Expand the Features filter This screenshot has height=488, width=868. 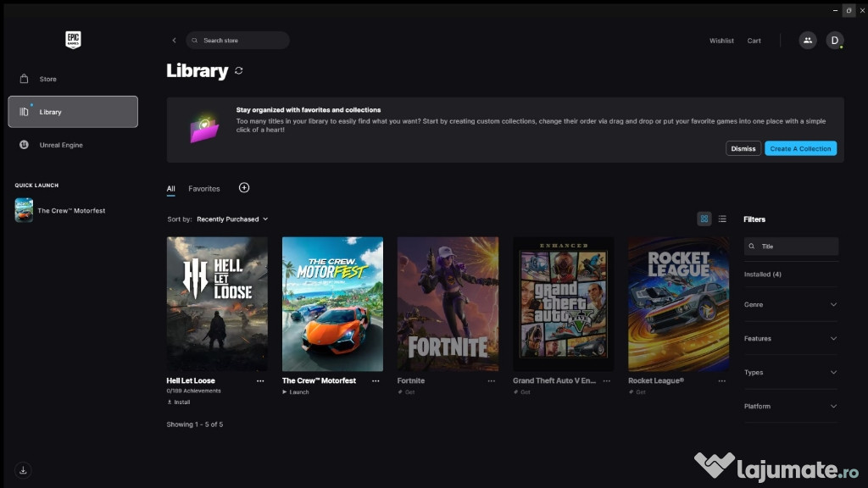[x=791, y=339]
